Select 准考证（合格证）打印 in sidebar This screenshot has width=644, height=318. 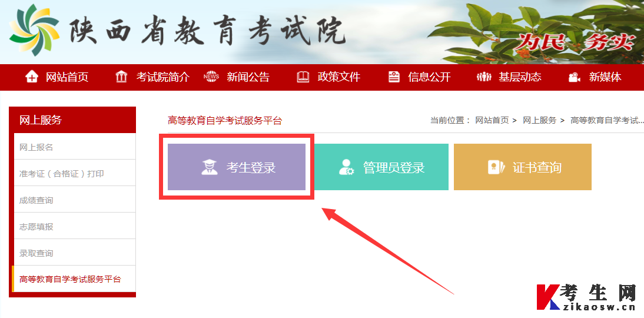point(75,173)
